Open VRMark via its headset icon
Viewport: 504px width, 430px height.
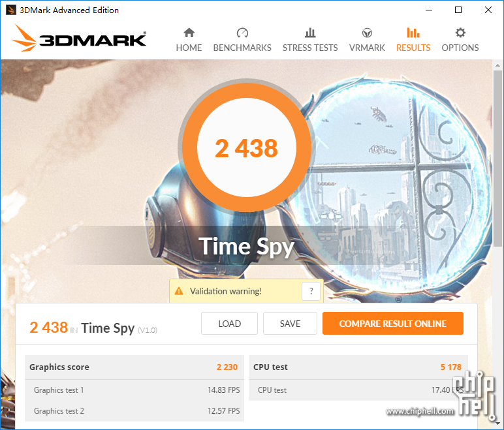pyautogui.click(x=367, y=33)
